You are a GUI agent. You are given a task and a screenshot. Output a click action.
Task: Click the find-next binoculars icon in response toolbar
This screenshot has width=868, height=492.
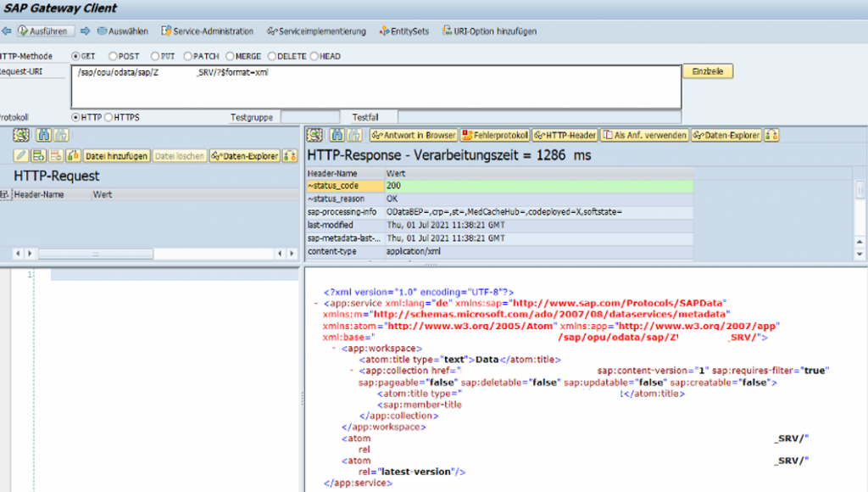[x=353, y=135]
